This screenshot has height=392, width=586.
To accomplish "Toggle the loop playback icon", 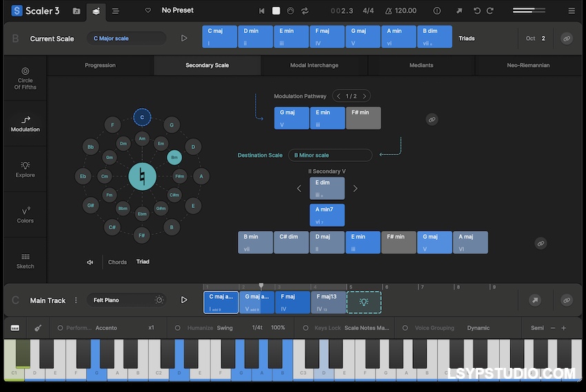I will click(305, 11).
